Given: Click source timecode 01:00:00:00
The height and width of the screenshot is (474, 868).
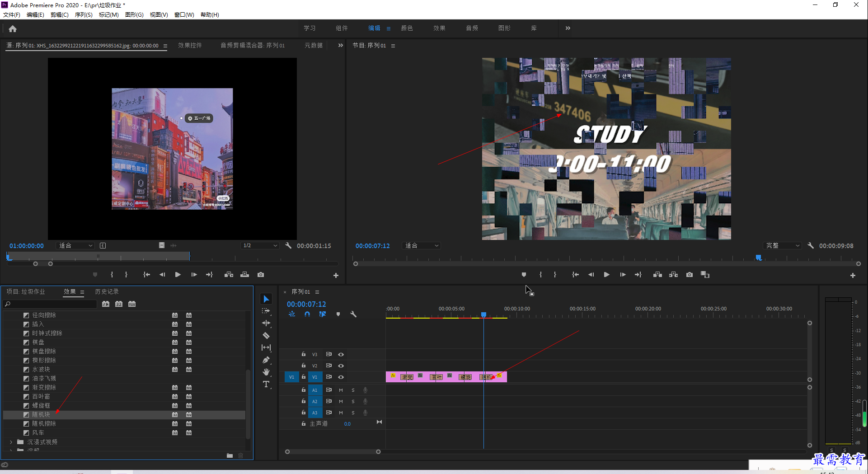Looking at the screenshot, I should point(27,246).
